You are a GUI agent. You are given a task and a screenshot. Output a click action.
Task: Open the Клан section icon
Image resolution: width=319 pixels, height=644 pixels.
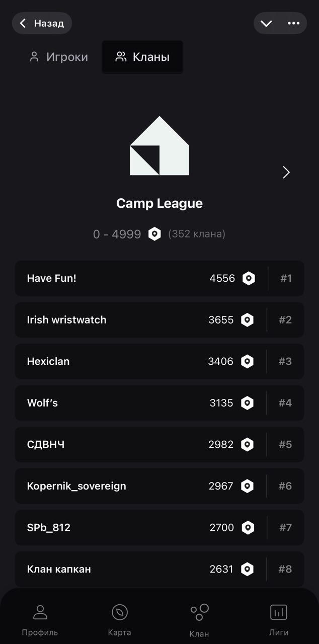[x=199, y=612]
